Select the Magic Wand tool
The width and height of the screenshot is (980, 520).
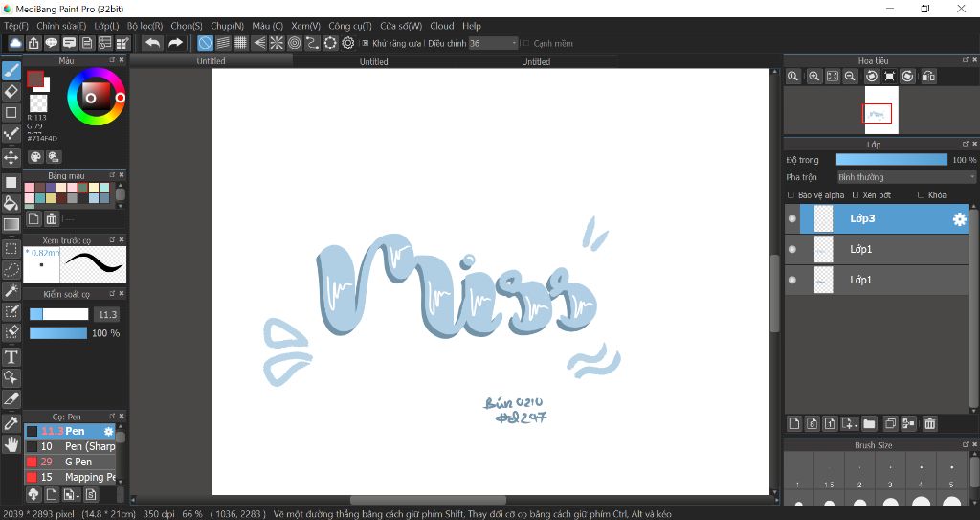(11, 290)
